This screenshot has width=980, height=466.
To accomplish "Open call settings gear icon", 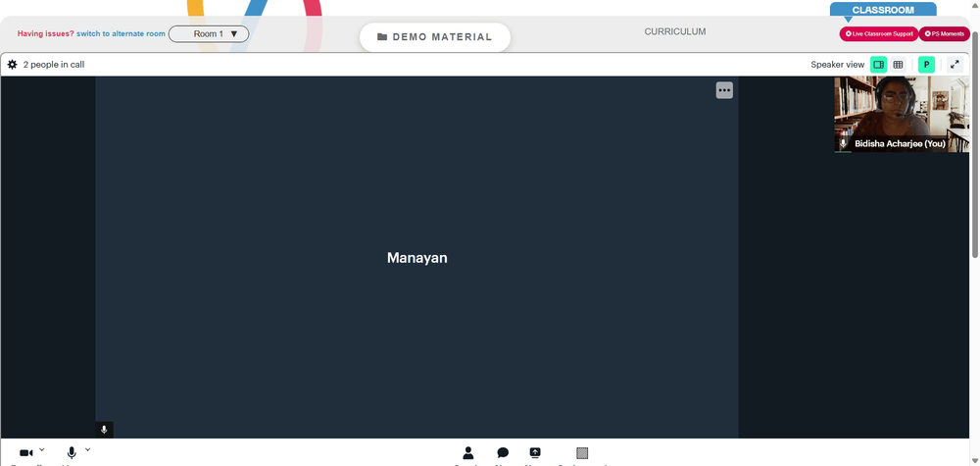I will click(x=12, y=65).
